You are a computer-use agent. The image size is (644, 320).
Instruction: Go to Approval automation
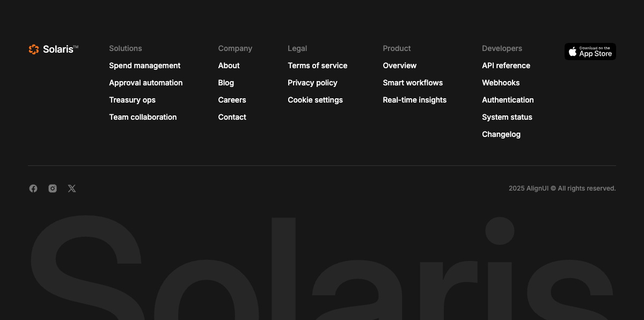coord(146,83)
